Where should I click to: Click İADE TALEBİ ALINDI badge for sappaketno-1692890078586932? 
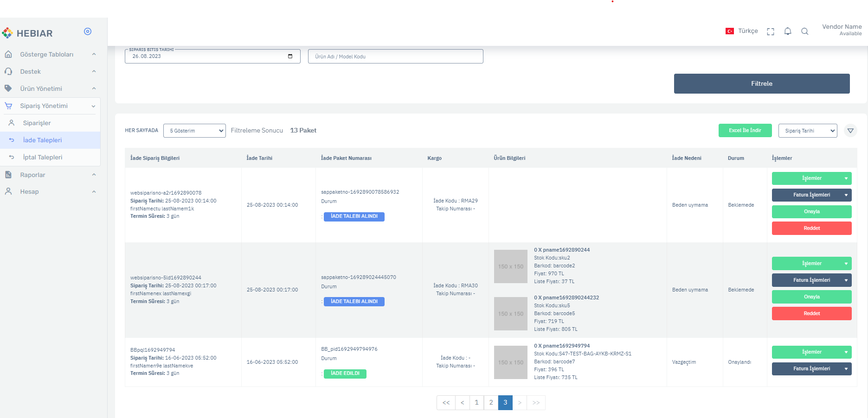[x=354, y=217]
